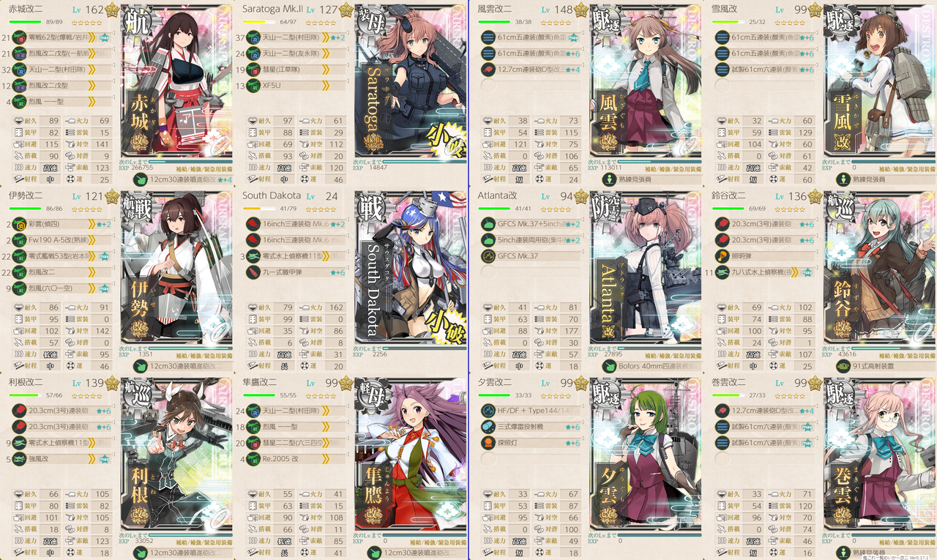Click the max star on Akagi's 零戦62型

105,37
